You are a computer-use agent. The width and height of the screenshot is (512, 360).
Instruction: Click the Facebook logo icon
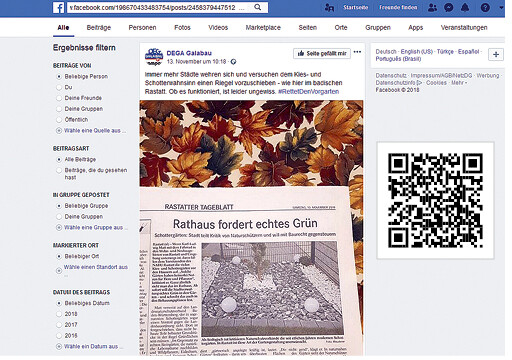(x=58, y=7)
